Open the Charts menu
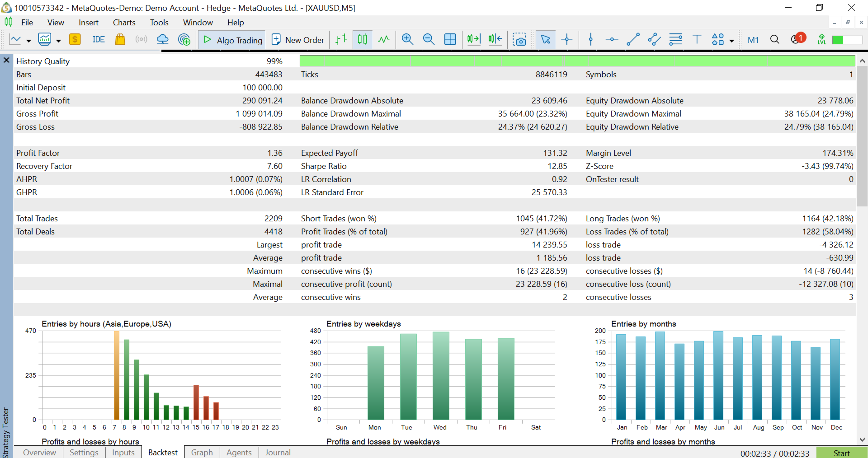868x458 pixels. point(124,23)
